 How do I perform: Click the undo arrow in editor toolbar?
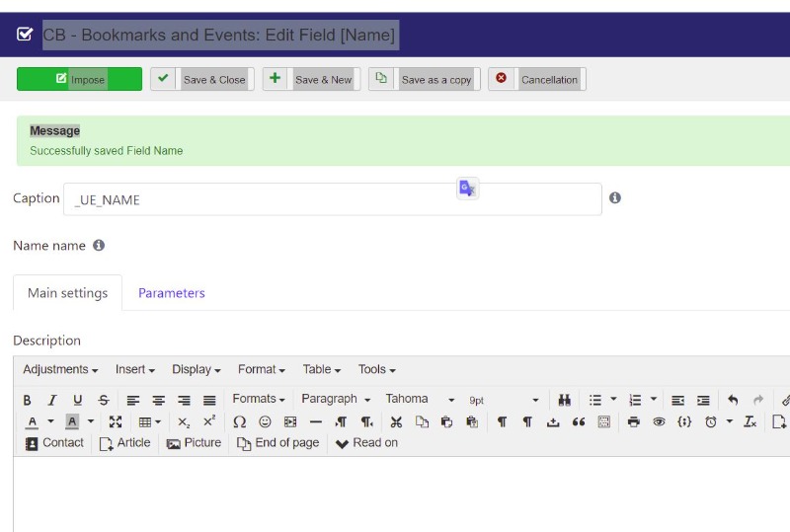(733, 400)
